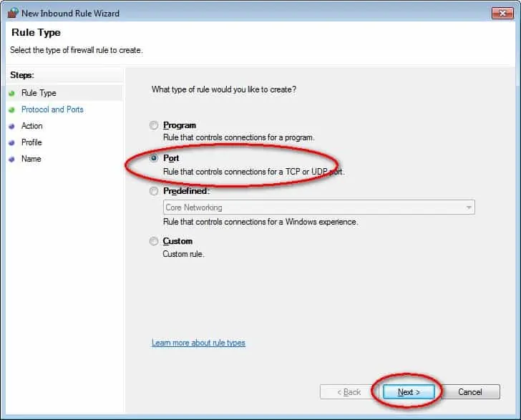
Task: Select the Program radio button
Action: pyautogui.click(x=153, y=125)
